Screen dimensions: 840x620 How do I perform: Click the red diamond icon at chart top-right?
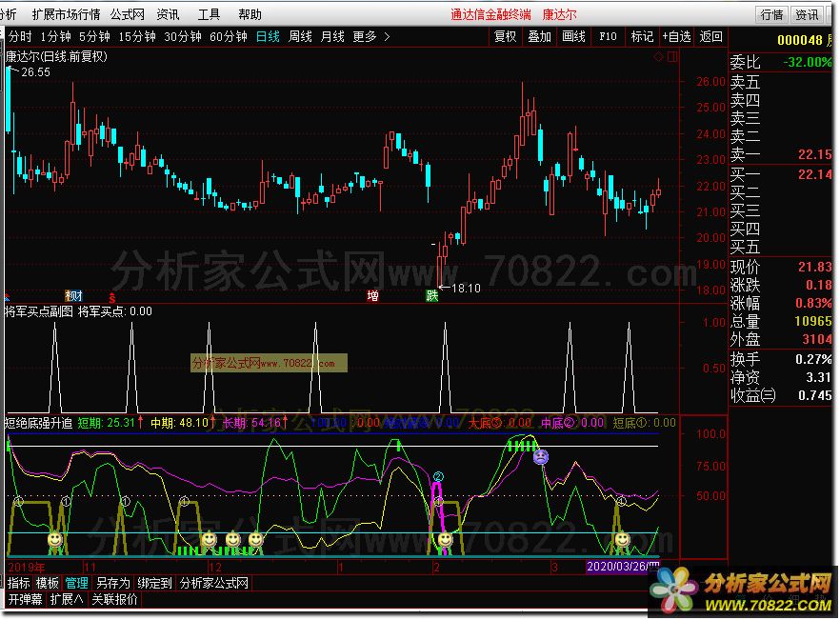(x=658, y=57)
